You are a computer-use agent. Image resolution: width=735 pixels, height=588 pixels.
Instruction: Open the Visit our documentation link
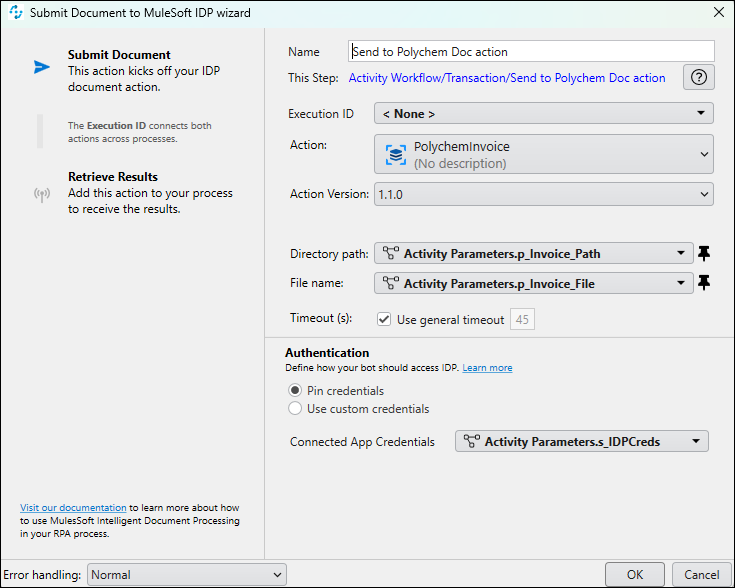click(73, 507)
